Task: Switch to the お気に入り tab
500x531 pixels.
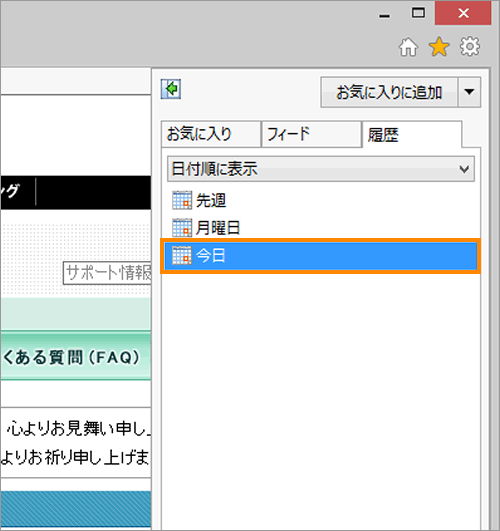Action: [x=211, y=134]
